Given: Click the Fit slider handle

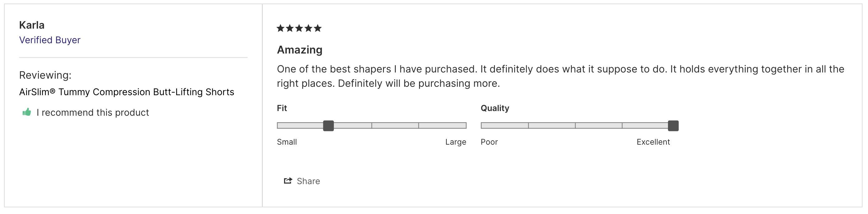Looking at the screenshot, I should tap(329, 126).
